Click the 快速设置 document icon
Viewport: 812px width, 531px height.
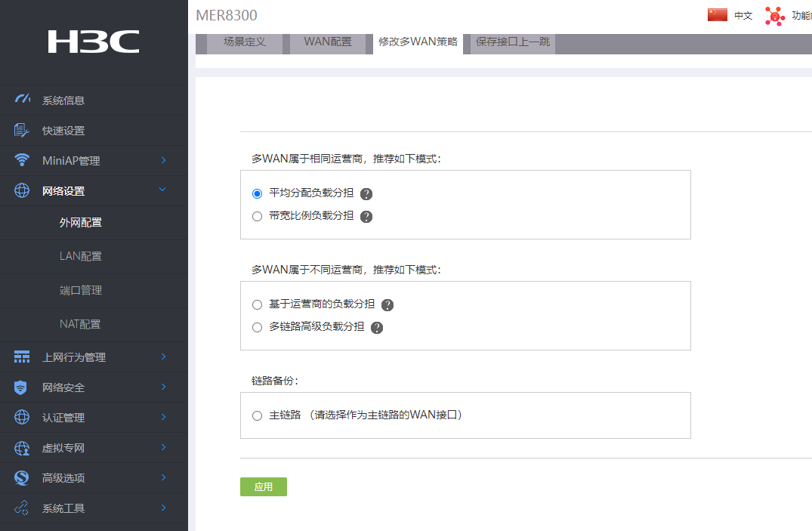tap(21, 130)
